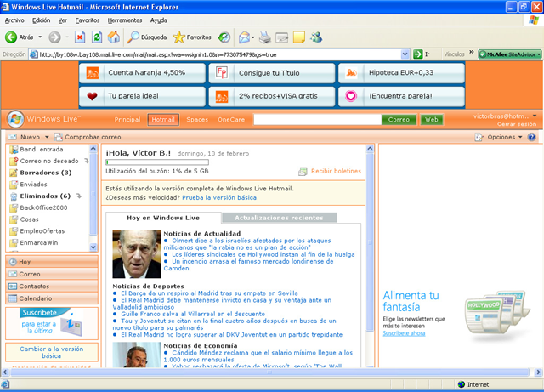The width and height of the screenshot is (544, 392).
Task: Go to the Home page icon
Action: [x=113, y=37]
